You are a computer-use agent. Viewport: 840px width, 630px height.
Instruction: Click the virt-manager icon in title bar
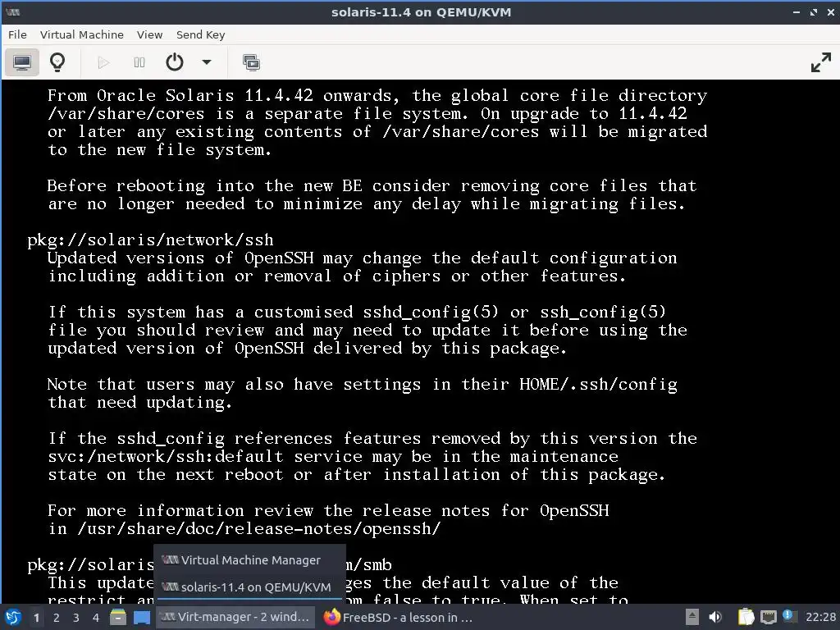point(12,11)
